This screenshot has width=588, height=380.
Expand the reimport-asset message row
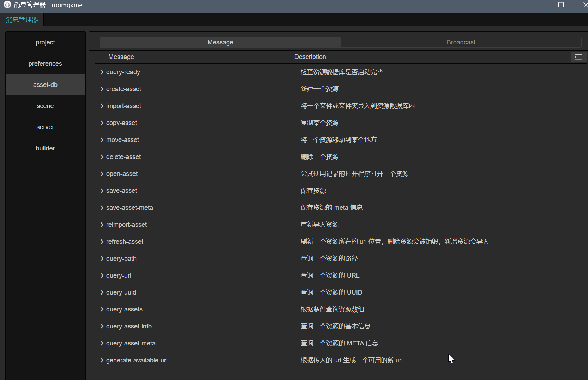pos(102,225)
